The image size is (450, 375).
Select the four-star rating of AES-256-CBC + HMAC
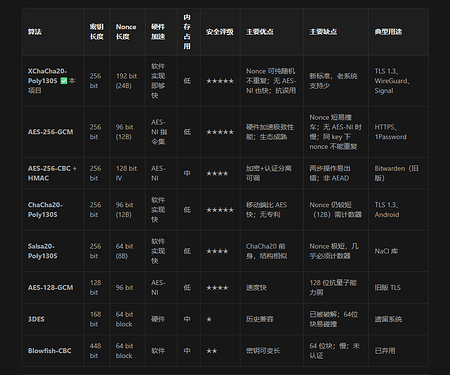pos(217,173)
